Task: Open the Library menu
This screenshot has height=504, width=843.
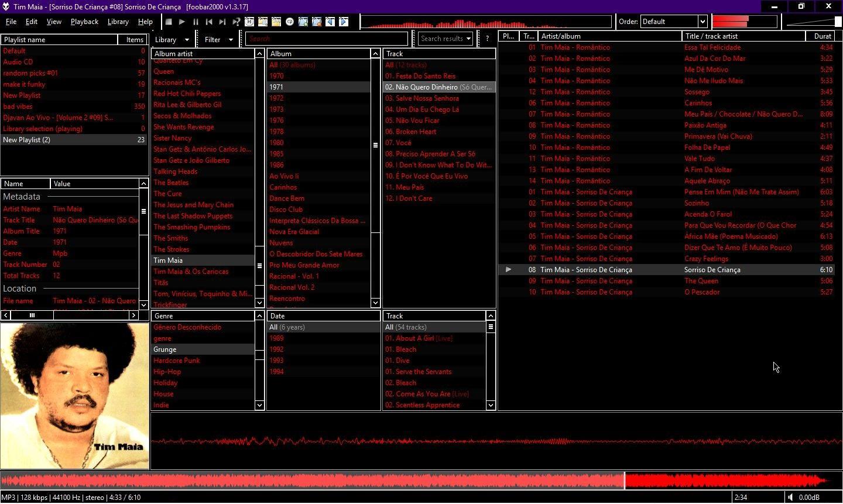Action: (118, 22)
